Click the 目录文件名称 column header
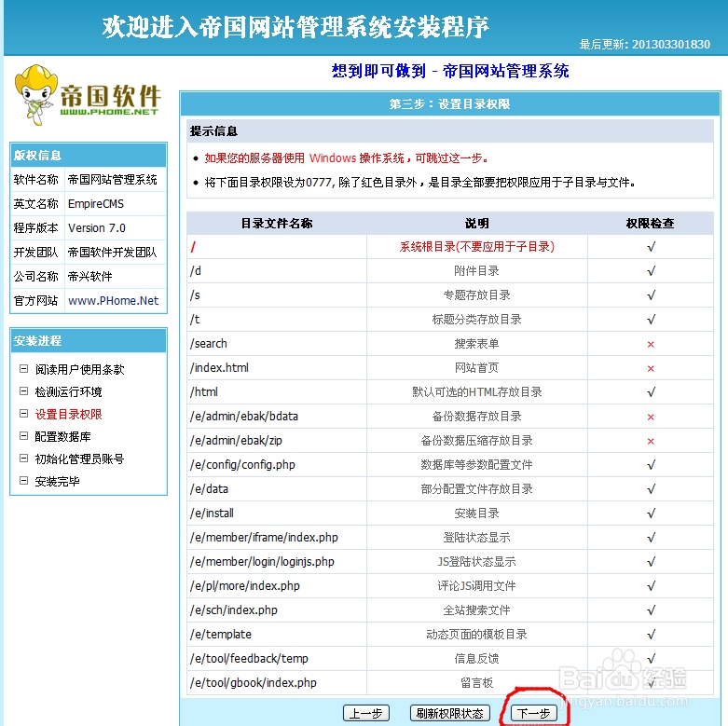Viewport: 728px width, 726px height. tap(277, 224)
